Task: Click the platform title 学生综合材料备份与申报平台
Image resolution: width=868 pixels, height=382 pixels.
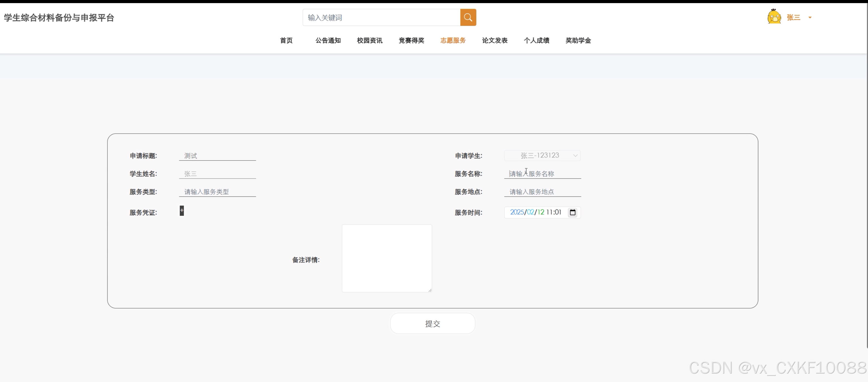Action: [x=59, y=18]
